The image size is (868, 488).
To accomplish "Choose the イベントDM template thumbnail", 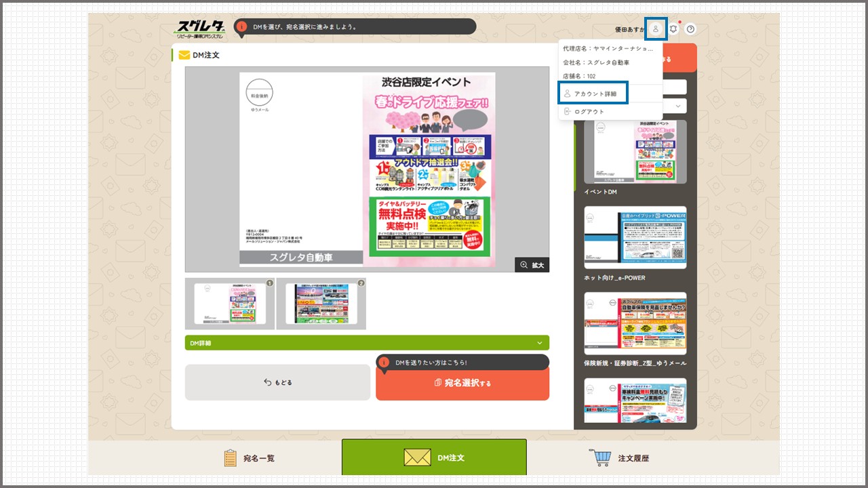I will [x=635, y=152].
